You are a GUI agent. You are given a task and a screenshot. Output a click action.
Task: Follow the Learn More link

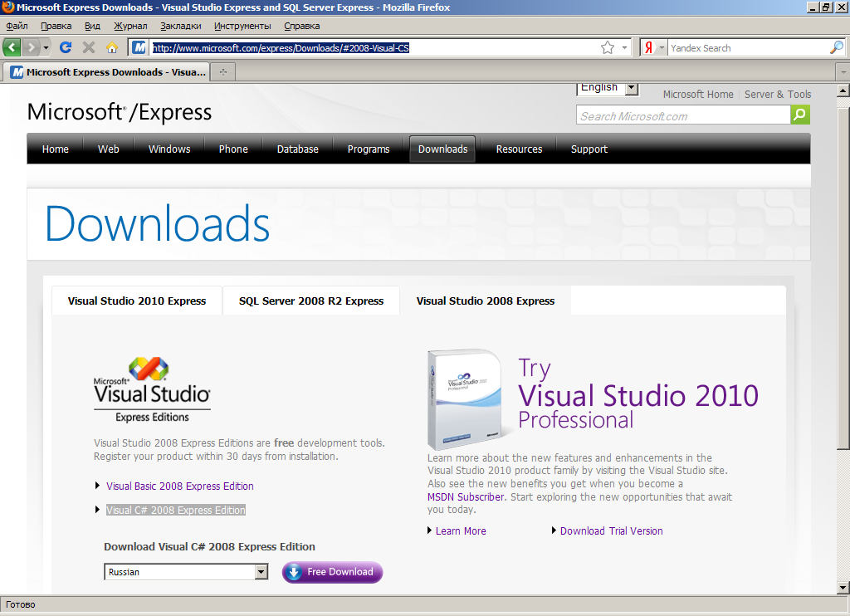(x=461, y=530)
